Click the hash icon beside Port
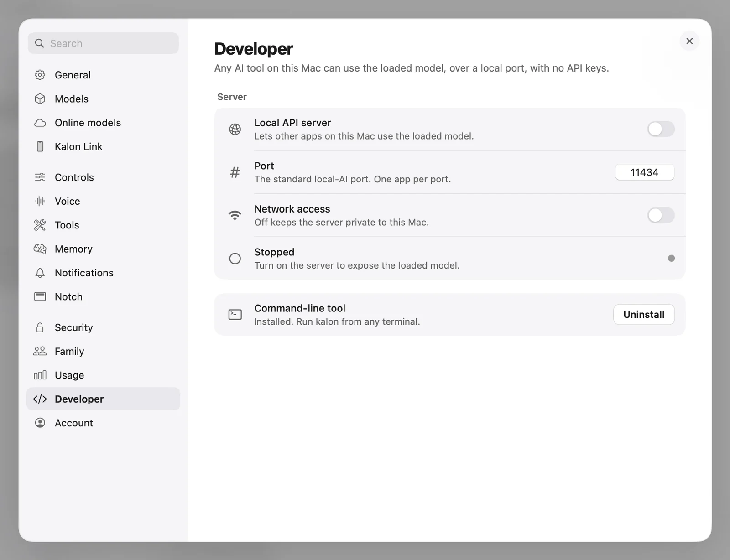This screenshot has width=730, height=560. (x=235, y=172)
